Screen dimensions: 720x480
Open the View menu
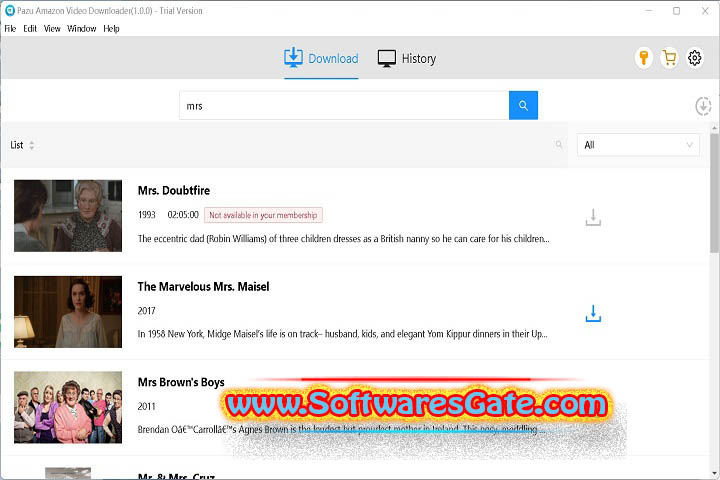coord(52,28)
